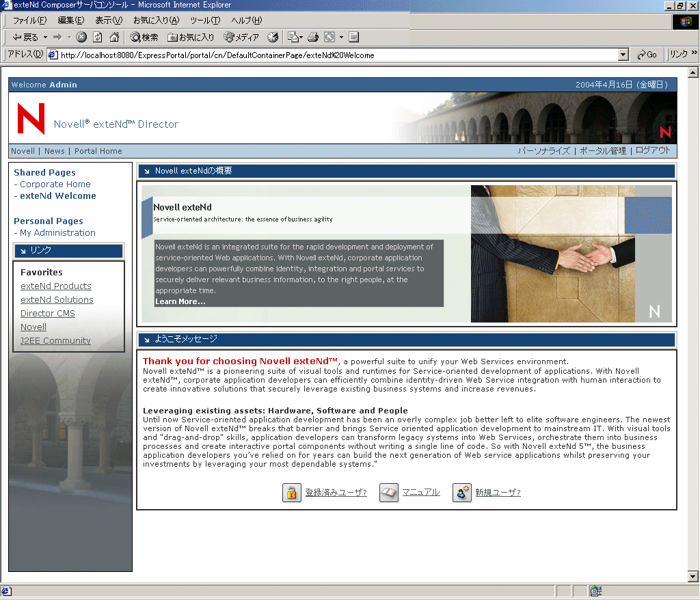
Task: Stop page loading with Stop icon
Action: coord(81,38)
